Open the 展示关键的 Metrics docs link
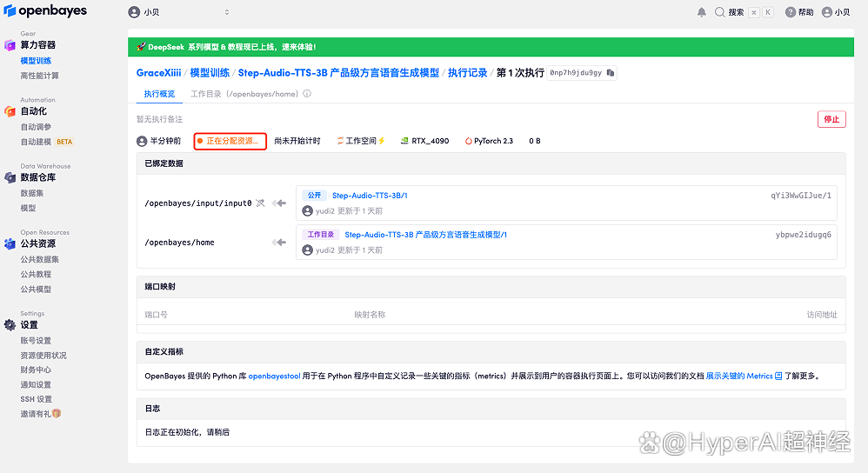 tap(739, 376)
